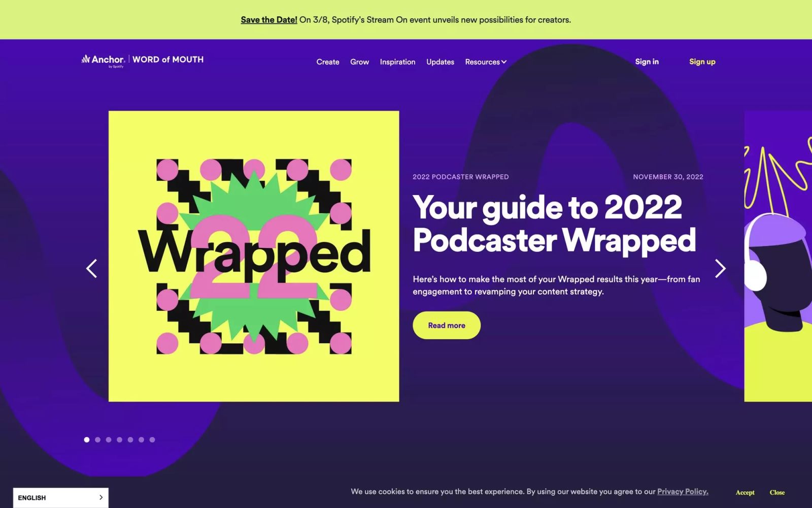Open the next slide's headphones illustration thumbnail
Viewport: 812px width, 508px height.
[x=778, y=256]
